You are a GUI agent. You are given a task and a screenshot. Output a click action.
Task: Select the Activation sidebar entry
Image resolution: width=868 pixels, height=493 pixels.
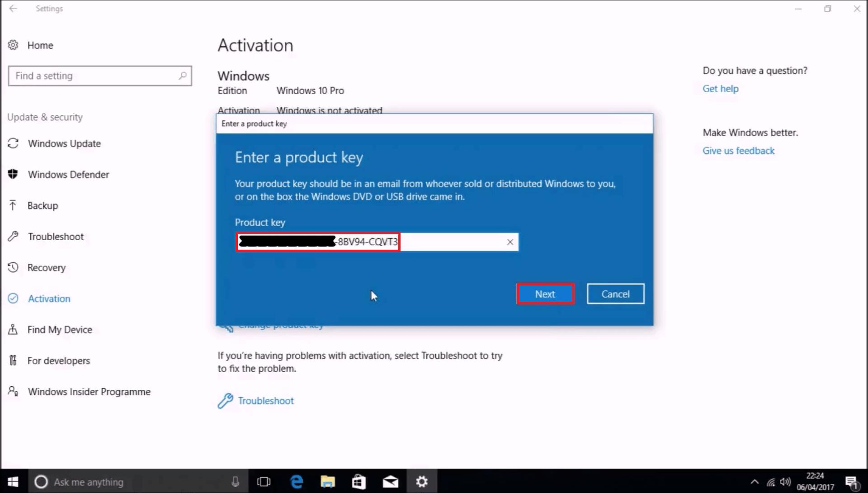coord(49,299)
